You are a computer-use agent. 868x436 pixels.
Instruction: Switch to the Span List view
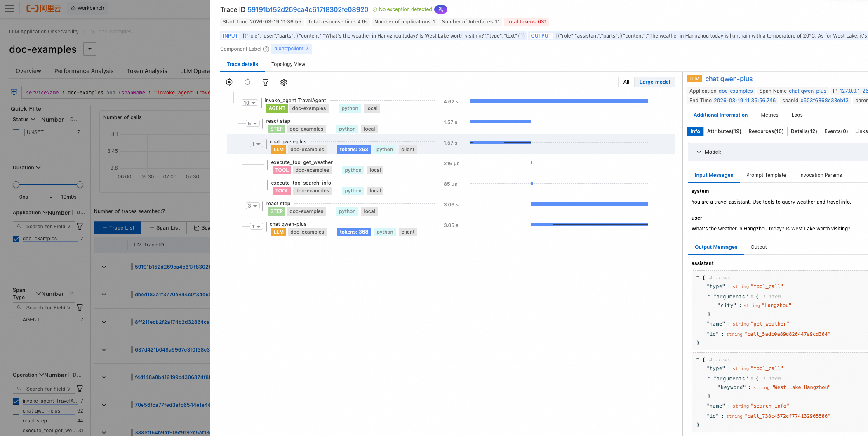[x=164, y=228]
